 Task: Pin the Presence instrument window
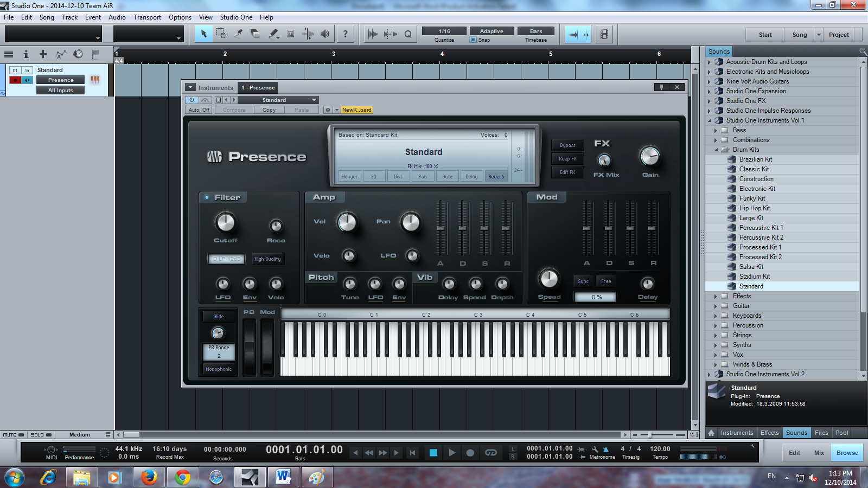(661, 87)
